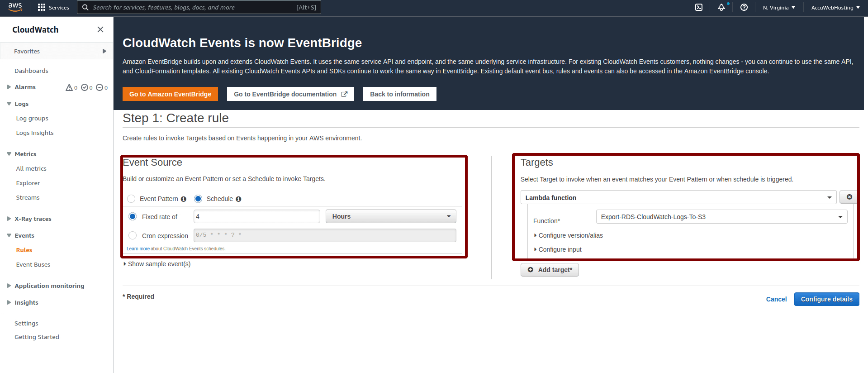Expand the Alarms tree section
Viewport: 868px width, 373px height.
[x=9, y=87]
